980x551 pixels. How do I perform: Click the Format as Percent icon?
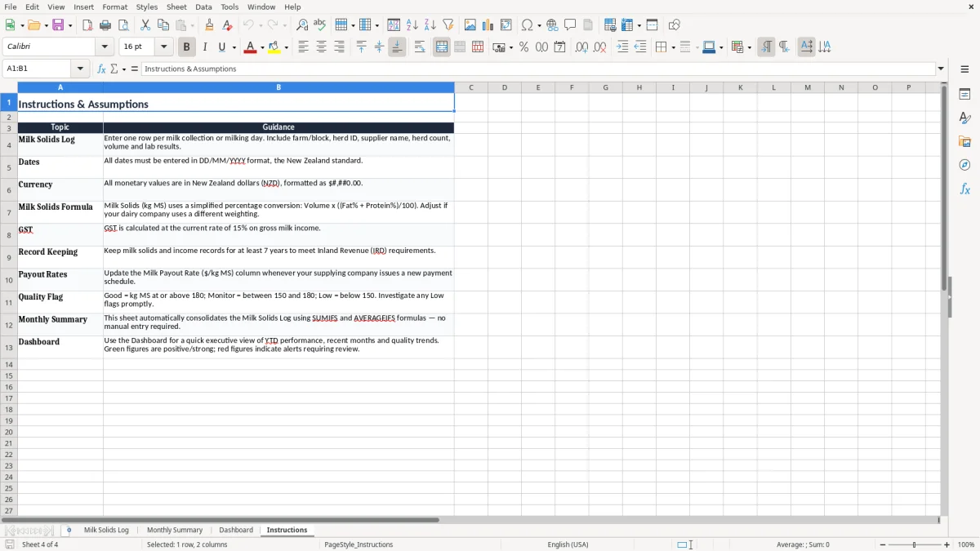point(523,47)
